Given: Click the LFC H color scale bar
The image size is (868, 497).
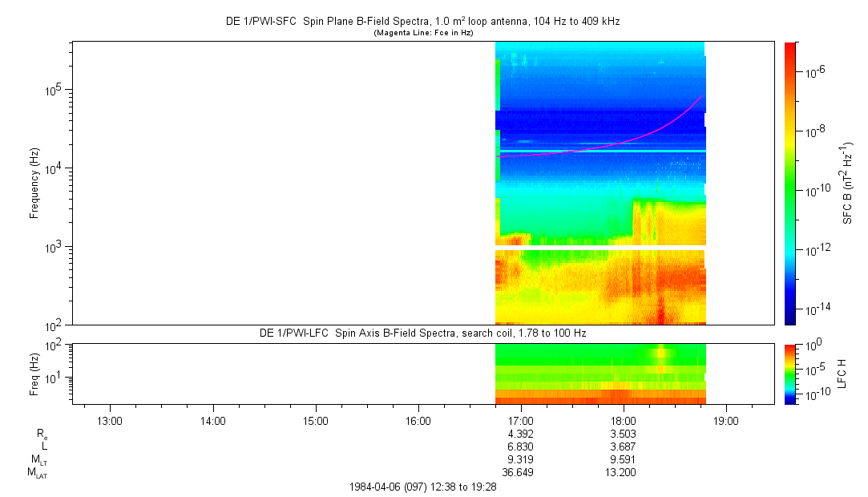Looking at the screenshot, I should pyautogui.click(x=790, y=373).
